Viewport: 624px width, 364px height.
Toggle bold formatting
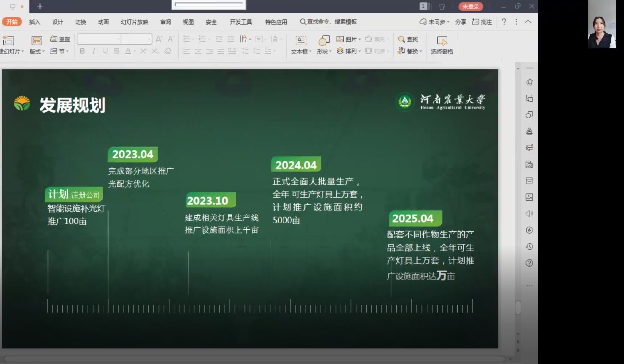(x=82, y=51)
